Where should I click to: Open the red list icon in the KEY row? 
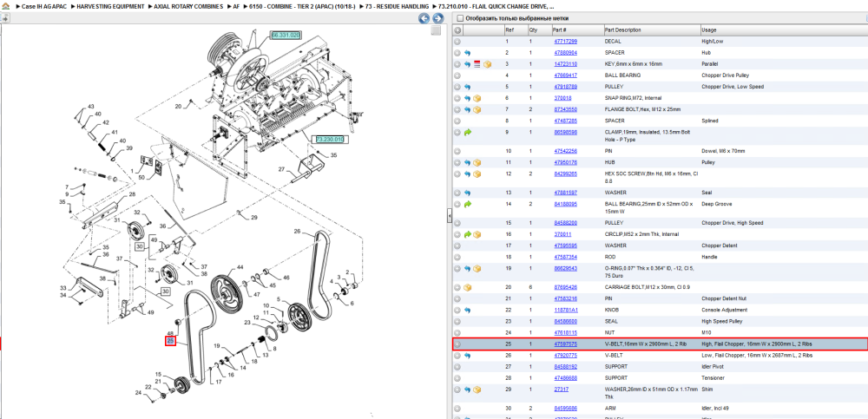click(477, 64)
